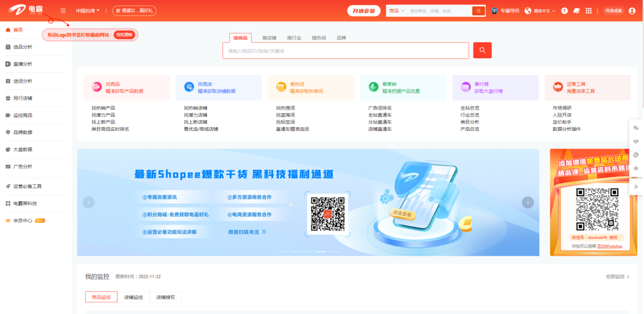
Task: Select the 搜店铺 search tab
Action: 270,38
